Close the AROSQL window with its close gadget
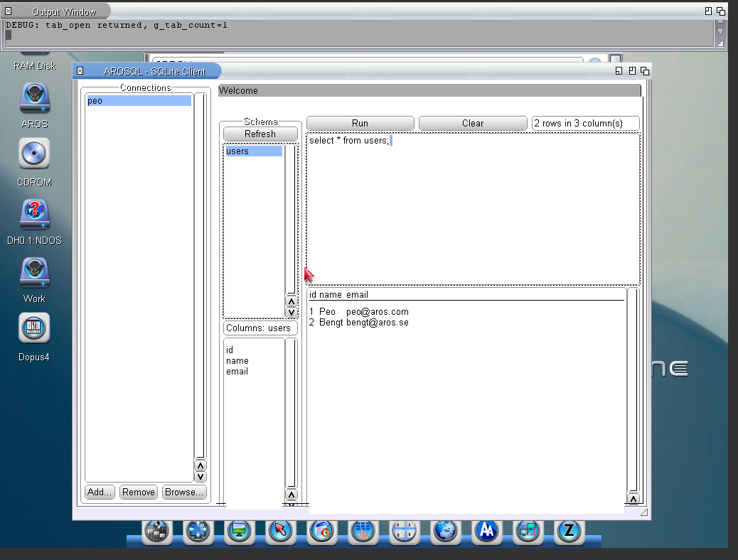The image size is (738, 560). tap(80, 71)
